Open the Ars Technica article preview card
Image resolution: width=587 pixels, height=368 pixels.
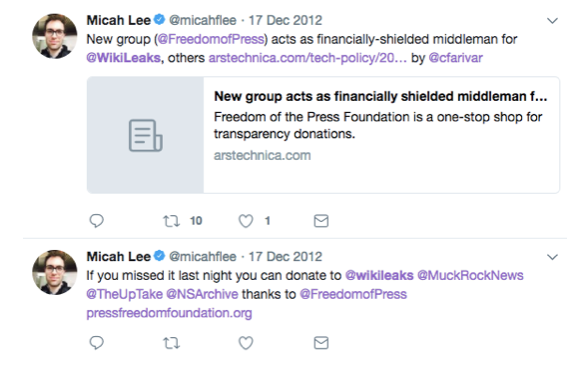coord(323,135)
